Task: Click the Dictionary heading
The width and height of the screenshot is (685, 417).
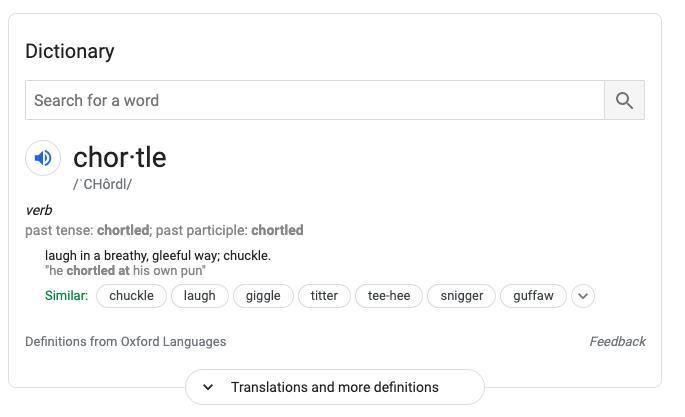Action: coord(70,52)
